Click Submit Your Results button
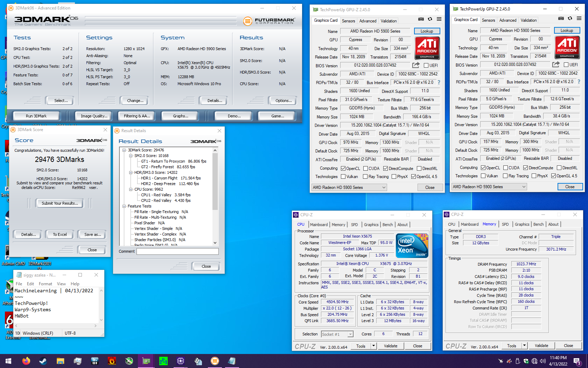This screenshot has width=588, height=368. pyautogui.click(x=60, y=203)
